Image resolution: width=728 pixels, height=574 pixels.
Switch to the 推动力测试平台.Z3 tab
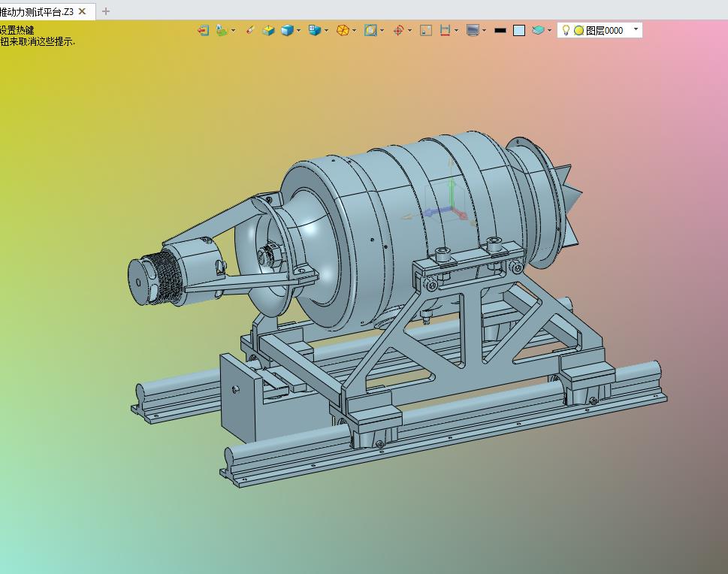[x=38, y=11]
